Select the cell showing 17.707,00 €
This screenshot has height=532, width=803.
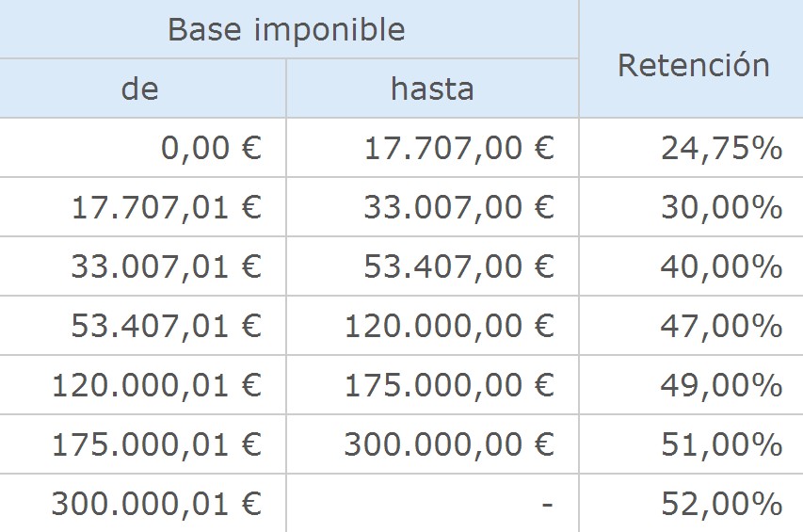click(x=458, y=148)
